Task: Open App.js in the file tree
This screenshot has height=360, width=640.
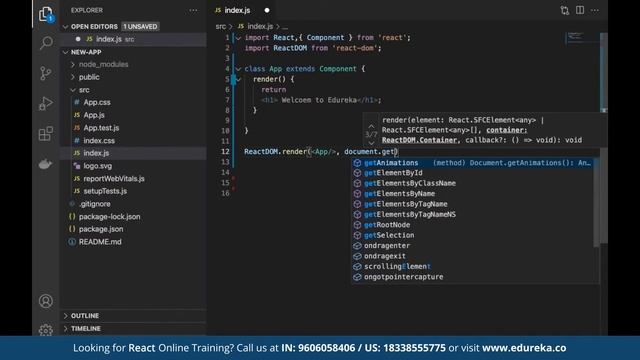Action: point(134,115)
